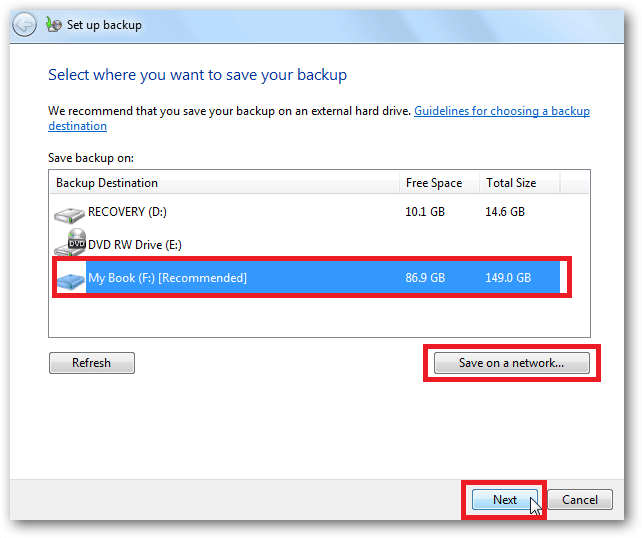Image resolution: width=642 pixels, height=538 pixels.
Task: Select the DVD RW Drive (E:) icon
Action: [x=70, y=242]
